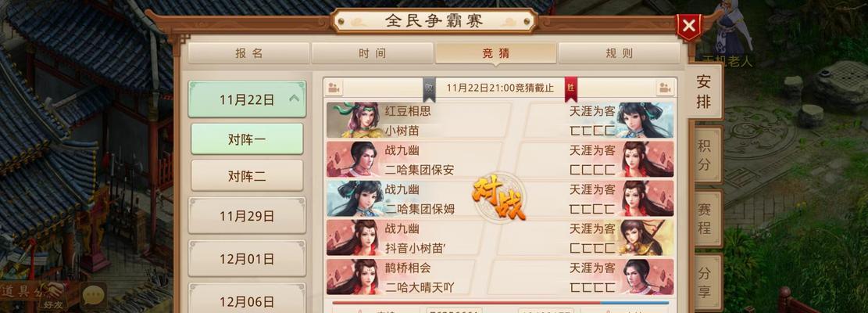Click the grey 败 lose banner flag
The height and width of the screenshot is (313, 868).
(429, 88)
